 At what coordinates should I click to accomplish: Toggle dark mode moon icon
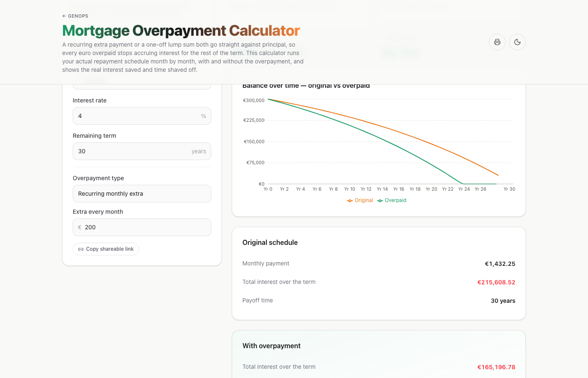pyautogui.click(x=517, y=42)
